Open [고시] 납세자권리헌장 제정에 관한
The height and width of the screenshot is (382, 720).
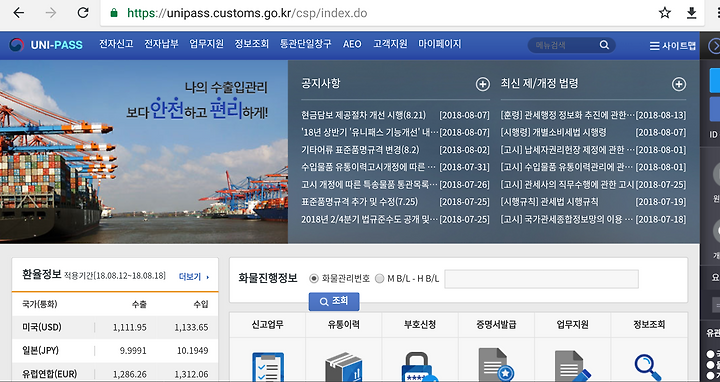point(568,150)
